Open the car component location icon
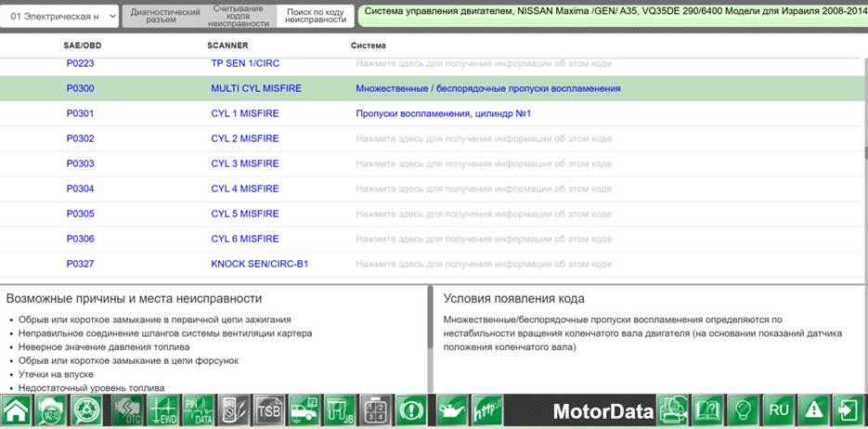The height and width of the screenshot is (429, 868). 304,410
